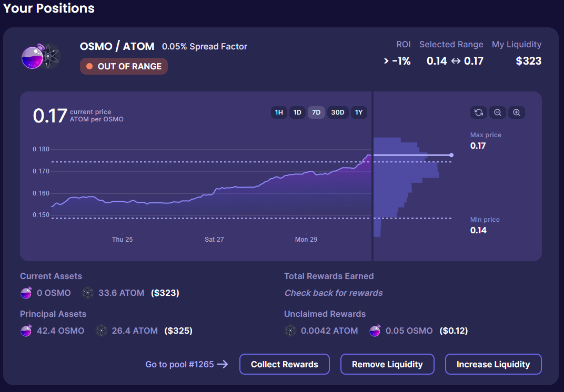Zoom out the liquidity depth chart
564x392 pixels.
pyautogui.click(x=498, y=112)
